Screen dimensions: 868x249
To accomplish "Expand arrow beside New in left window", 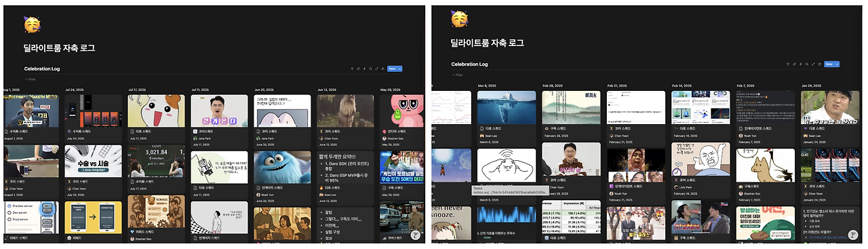I will point(399,69).
